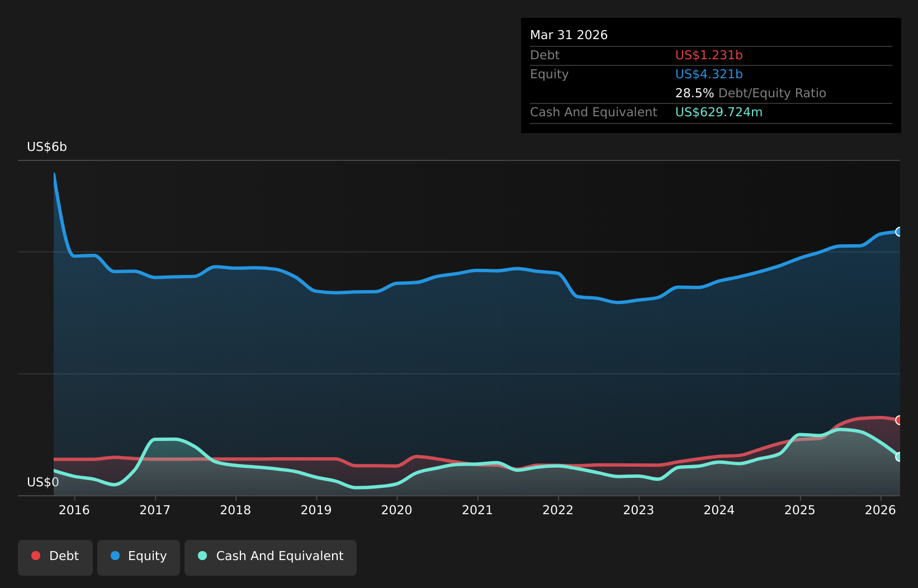Click the 2025 x-axis label
The width and height of the screenshot is (918, 588).
click(x=800, y=510)
